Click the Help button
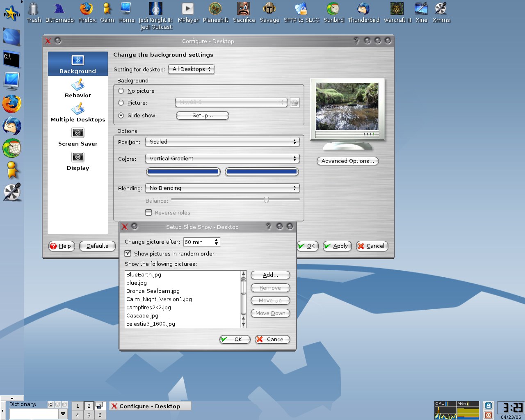This screenshot has height=420, width=525. 62,246
